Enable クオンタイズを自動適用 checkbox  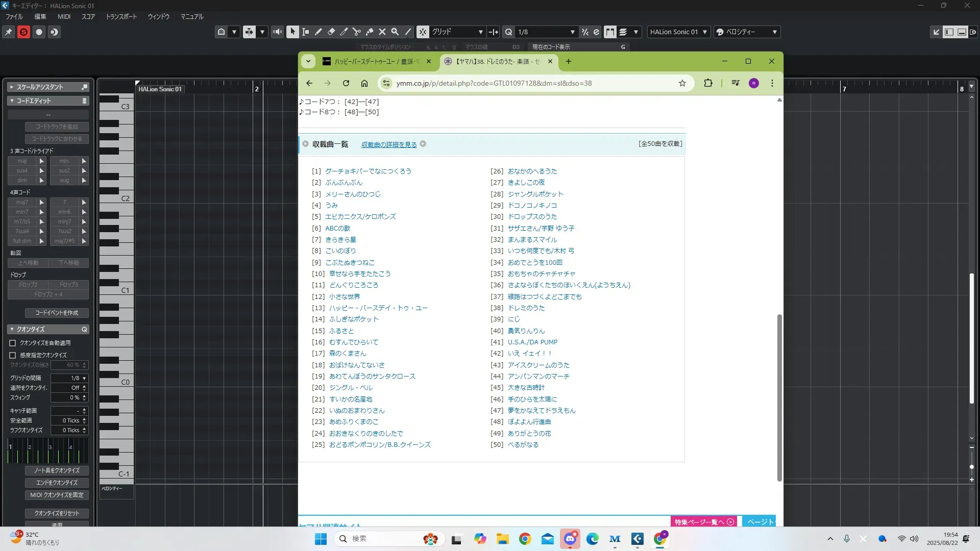point(13,343)
